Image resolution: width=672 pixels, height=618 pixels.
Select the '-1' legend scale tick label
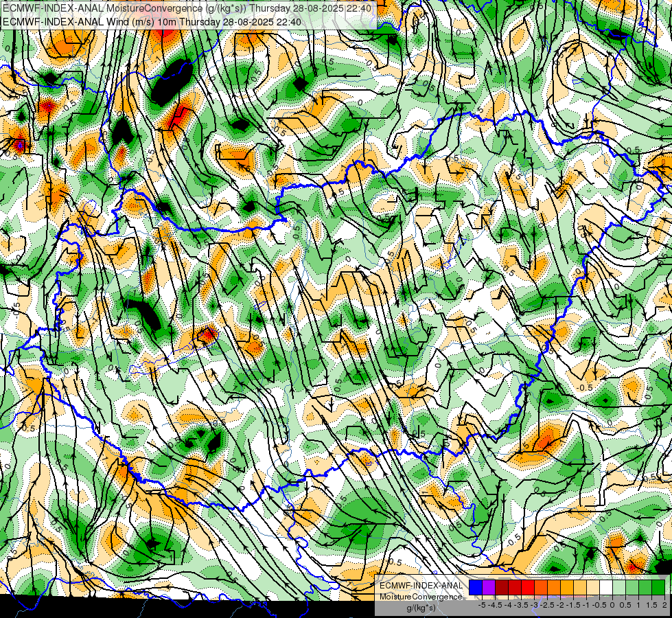586,605
